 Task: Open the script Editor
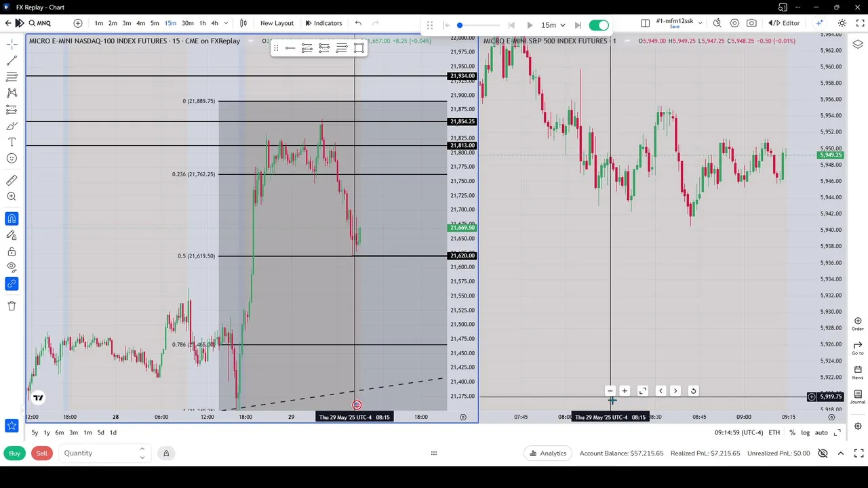coord(785,23)
